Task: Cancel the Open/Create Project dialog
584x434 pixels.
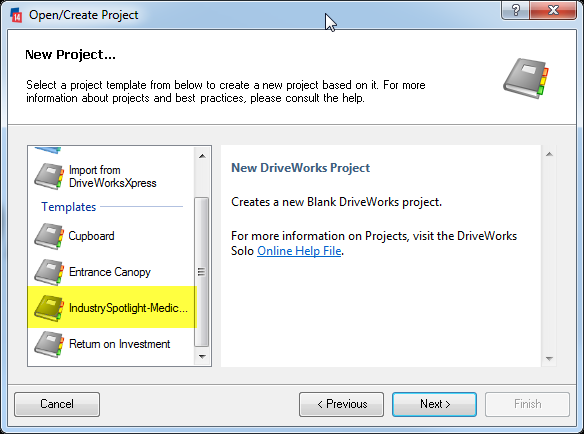Action: pyautogui.click(x=57, y=404)
